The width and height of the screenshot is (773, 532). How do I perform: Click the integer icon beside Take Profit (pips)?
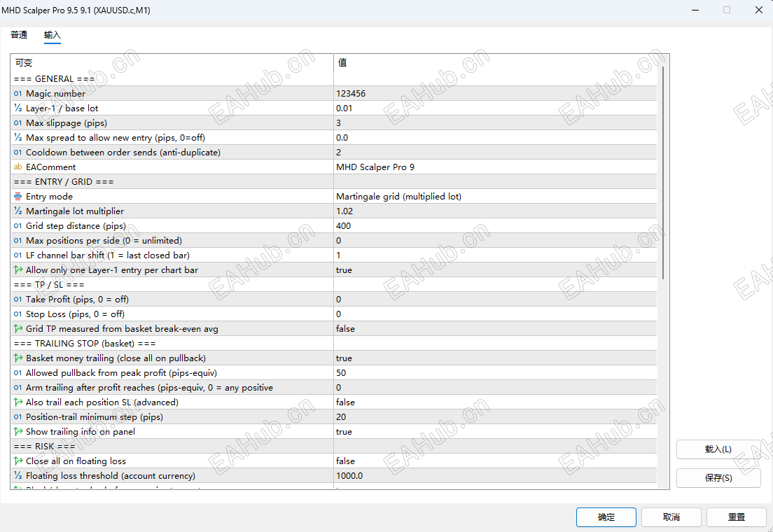pos(18,300)
